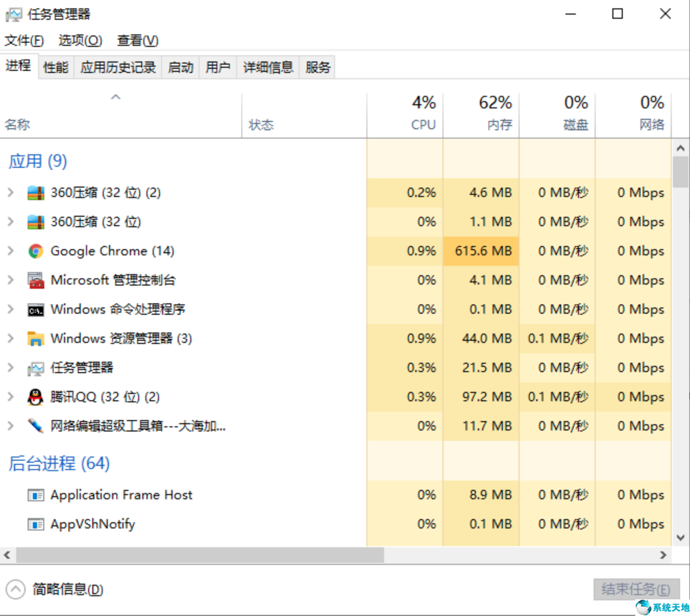Click the Google Chrome icon
The height and width of the screenshot is (616, 690).
[35, 251]
